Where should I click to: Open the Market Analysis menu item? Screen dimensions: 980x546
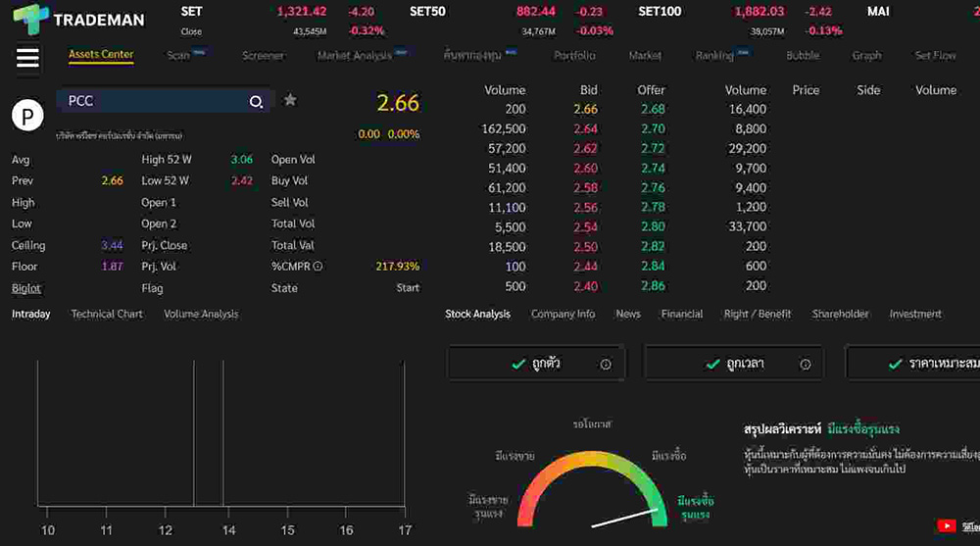pos(355,56)
